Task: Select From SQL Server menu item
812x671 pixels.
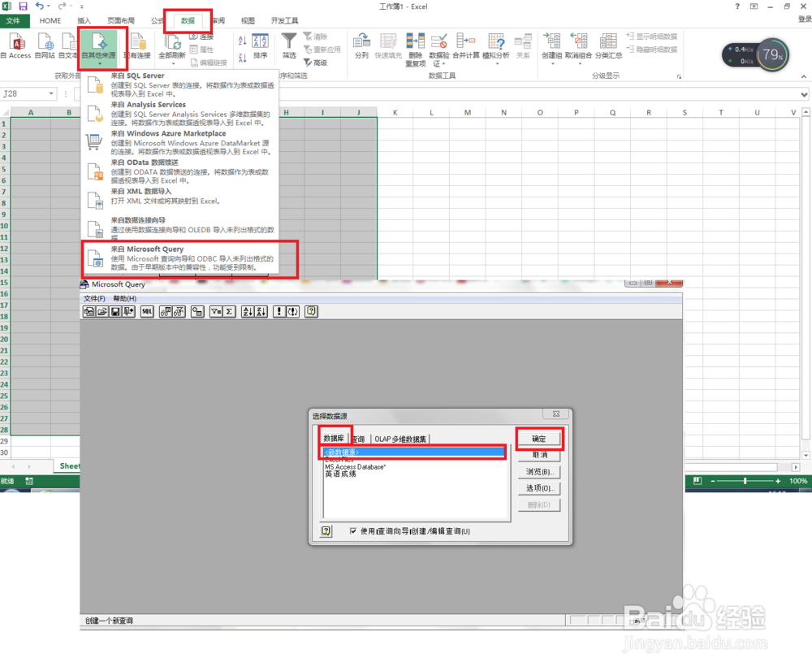Action: pos(181,84)
